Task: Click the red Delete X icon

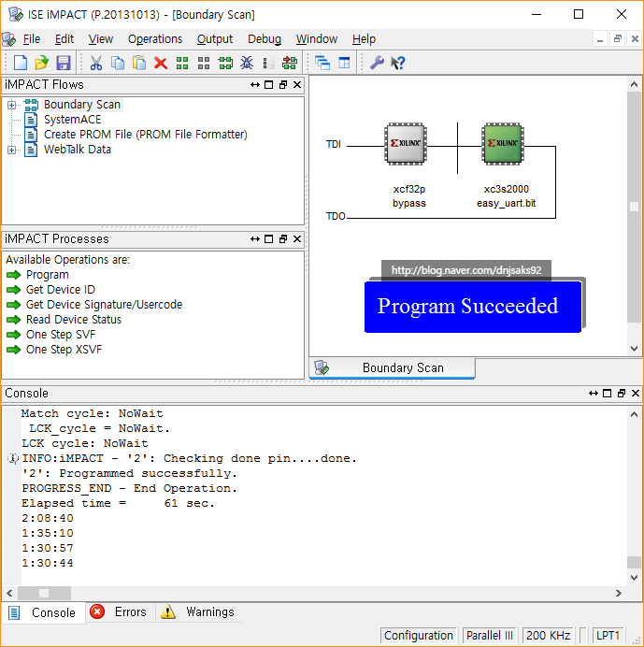Action: point(161,64)
